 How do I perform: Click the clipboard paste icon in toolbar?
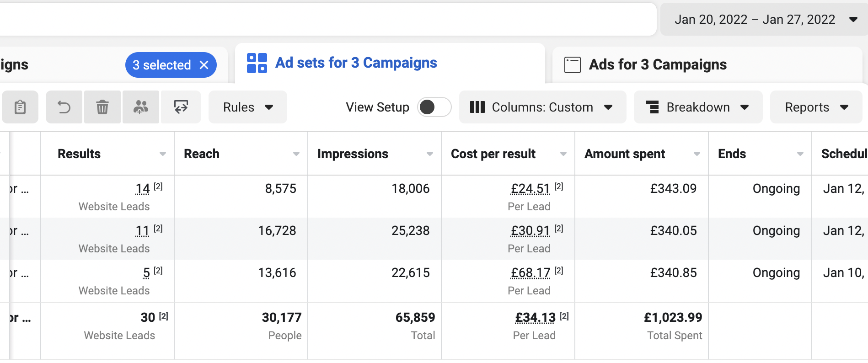20,107
